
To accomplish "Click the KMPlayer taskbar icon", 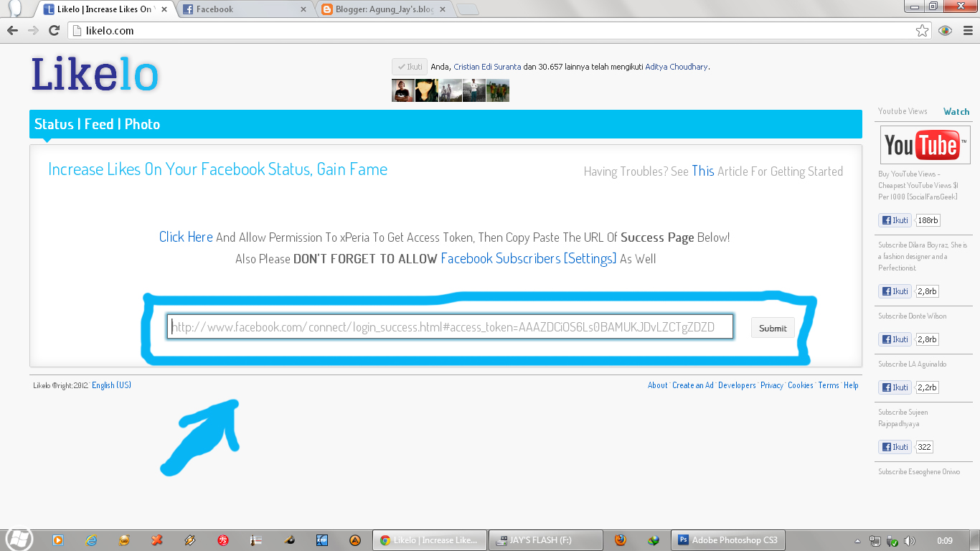I will pos(321,540).
